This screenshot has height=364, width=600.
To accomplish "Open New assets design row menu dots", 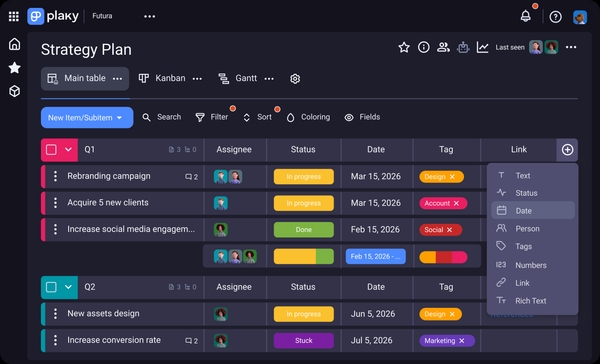I will coord(55,313).
